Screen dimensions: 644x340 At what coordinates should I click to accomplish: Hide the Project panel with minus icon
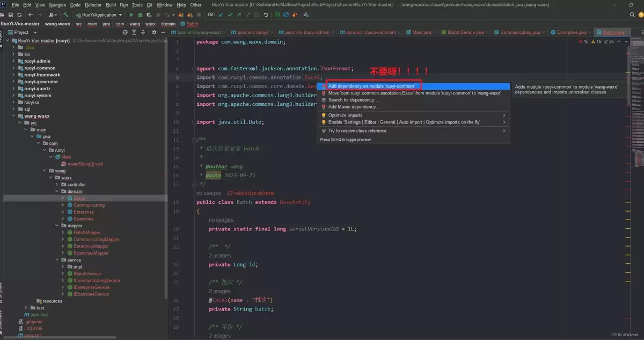click(x=163, y=32)
